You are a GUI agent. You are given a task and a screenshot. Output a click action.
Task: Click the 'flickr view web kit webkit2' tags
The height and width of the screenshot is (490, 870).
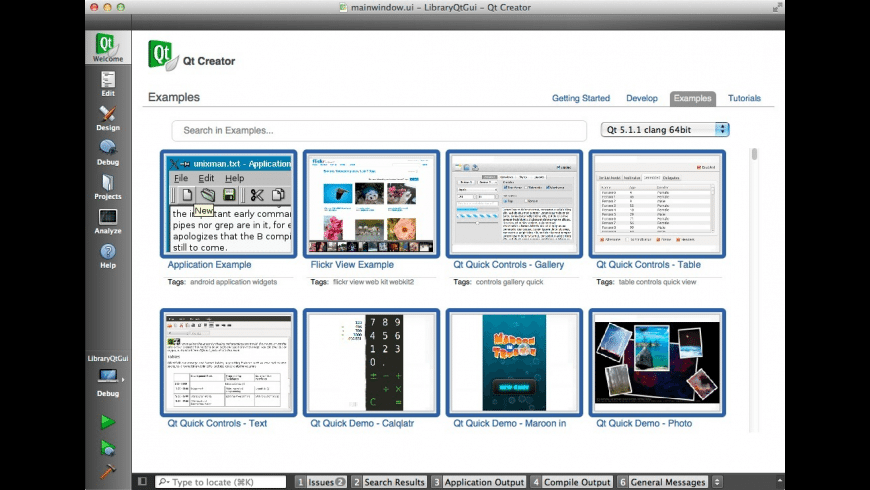click(x=373, y=282)
